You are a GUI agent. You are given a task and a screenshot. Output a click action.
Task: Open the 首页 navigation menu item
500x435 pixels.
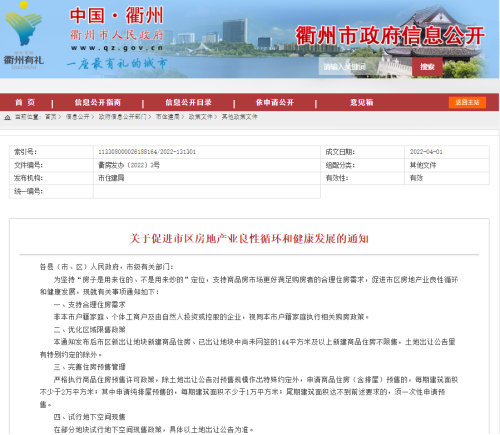click(x=25, y=102)
